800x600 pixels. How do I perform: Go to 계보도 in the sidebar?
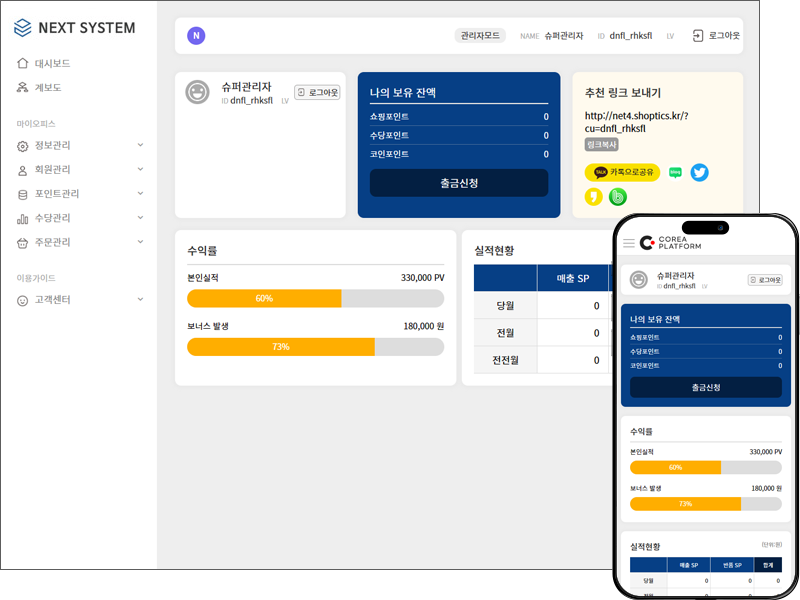click(48, 87)
